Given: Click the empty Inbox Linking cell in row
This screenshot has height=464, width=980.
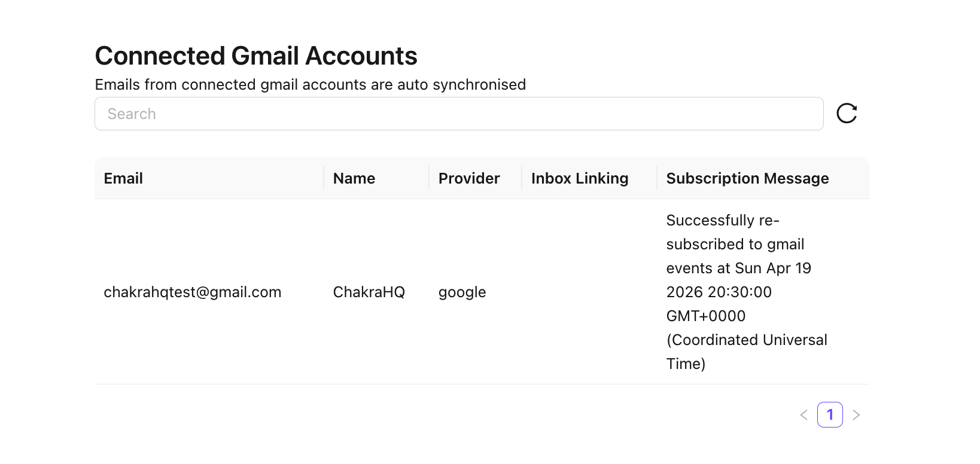Looking at the screenshot, I should tap(589, 292).
